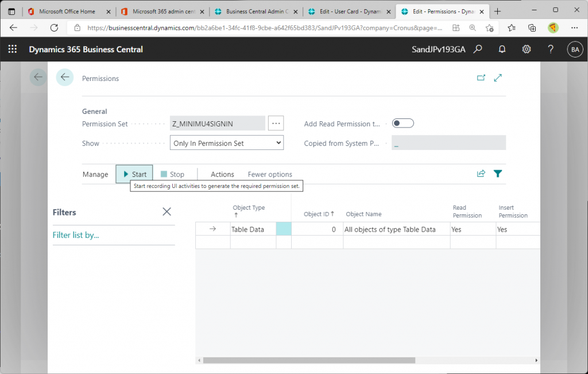This screenshot has width=588, height=374.
Task: Close the Edit - Permissions tab
Action: click(x=482, y=11)
